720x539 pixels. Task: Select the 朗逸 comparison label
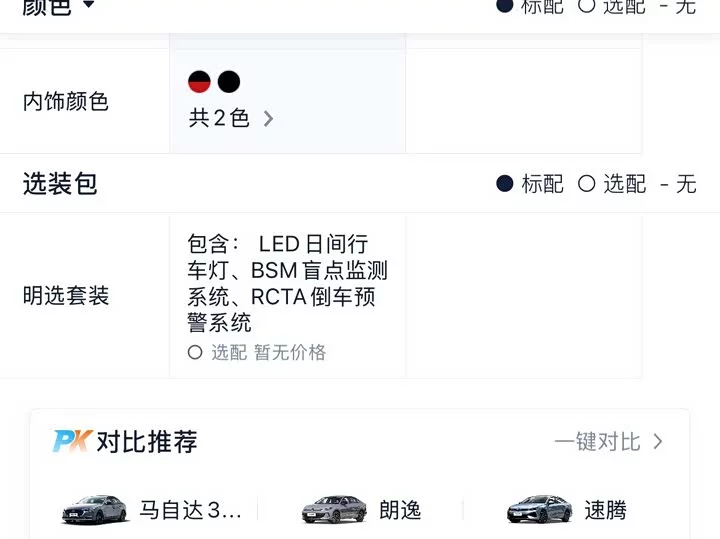coord(400,510)
